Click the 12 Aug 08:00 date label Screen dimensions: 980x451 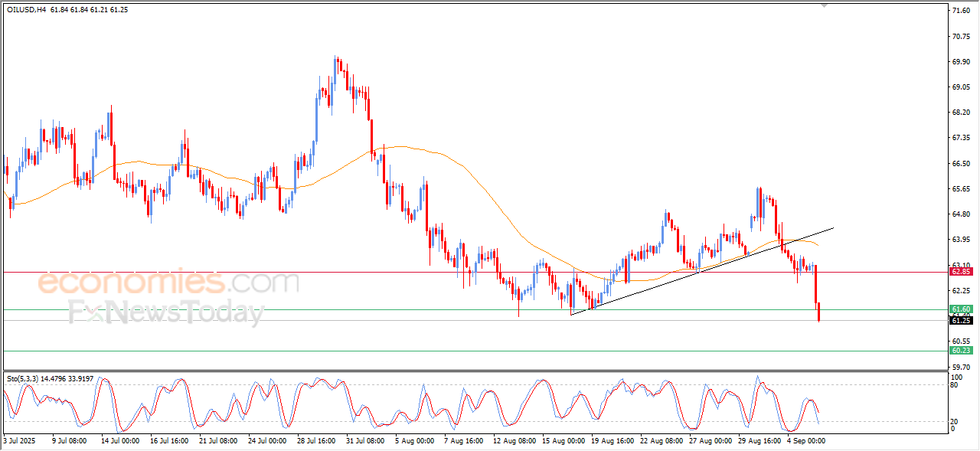tap(513, 441)
